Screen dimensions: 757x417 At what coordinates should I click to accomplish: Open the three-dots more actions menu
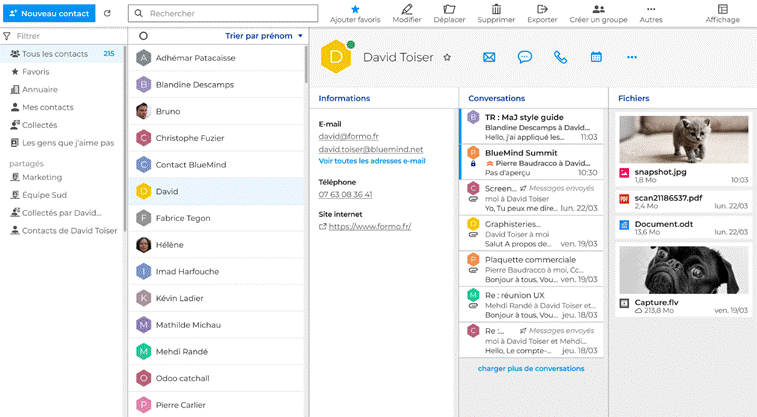click(631, 57)
